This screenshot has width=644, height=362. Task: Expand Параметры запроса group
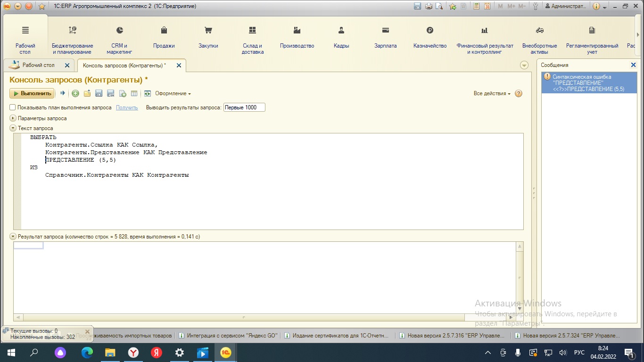13,118
